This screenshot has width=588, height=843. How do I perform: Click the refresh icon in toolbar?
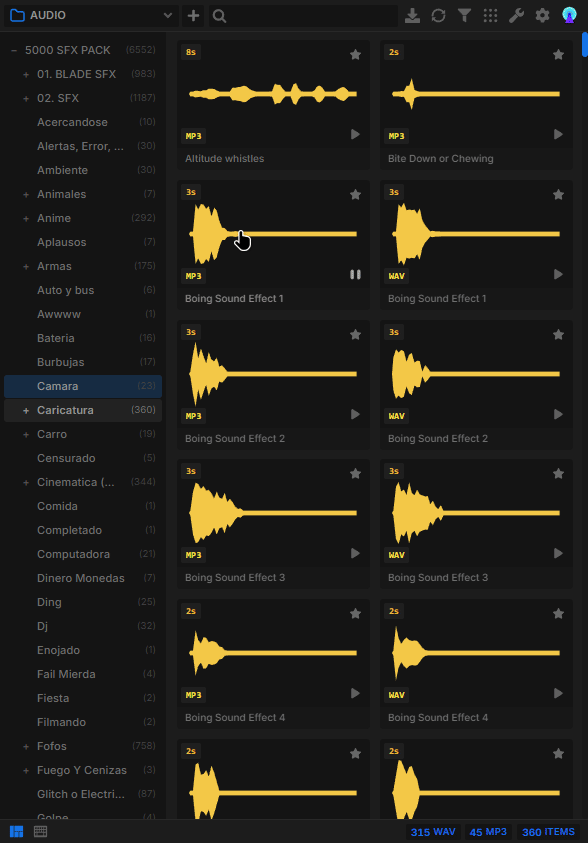click(439, 16)
